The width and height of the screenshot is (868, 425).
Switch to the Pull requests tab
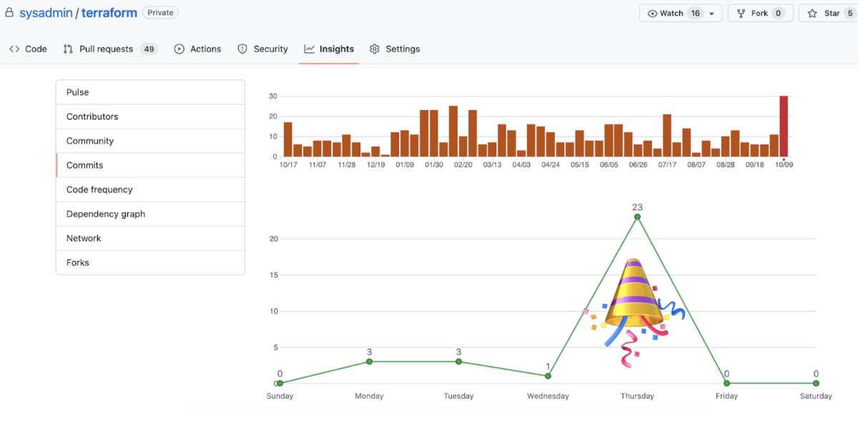tap(106, 49)
